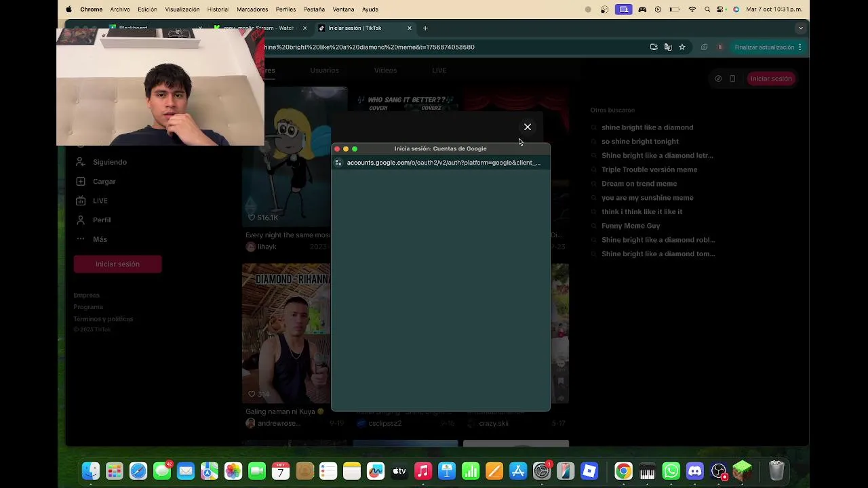Open Marcadores menu

point(252,9)
